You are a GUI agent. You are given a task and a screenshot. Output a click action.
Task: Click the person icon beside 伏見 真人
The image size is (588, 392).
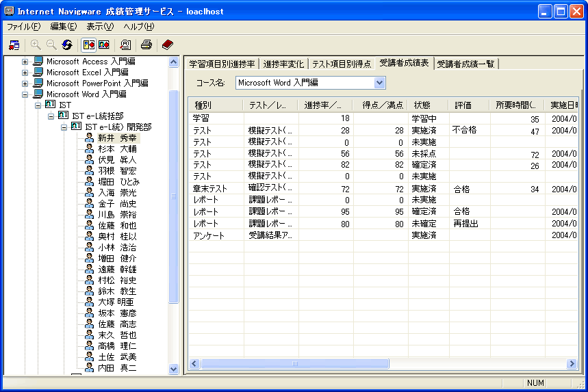tap(89, 159)
